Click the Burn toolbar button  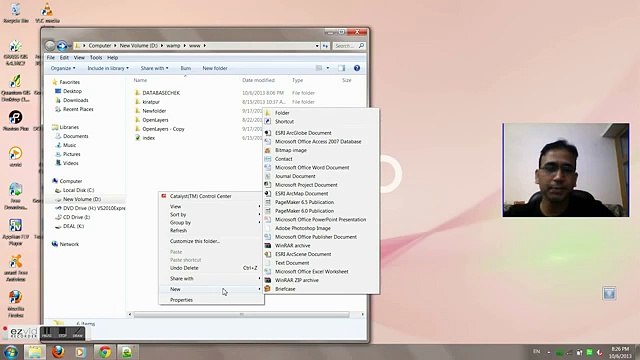click(186, 68)
